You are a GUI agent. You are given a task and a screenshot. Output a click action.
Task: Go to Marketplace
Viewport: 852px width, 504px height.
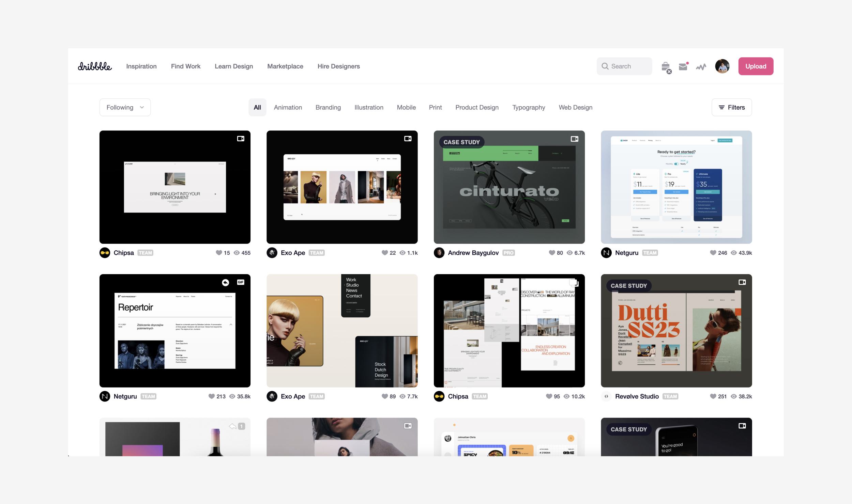(285, 66)
